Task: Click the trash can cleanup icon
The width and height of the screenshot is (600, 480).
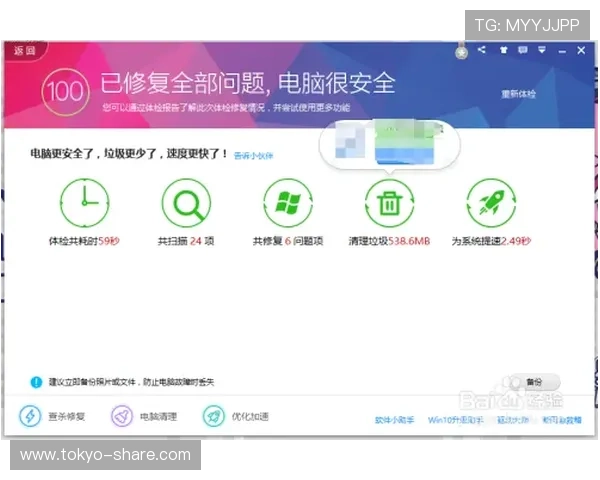Action: click(390, 203)
